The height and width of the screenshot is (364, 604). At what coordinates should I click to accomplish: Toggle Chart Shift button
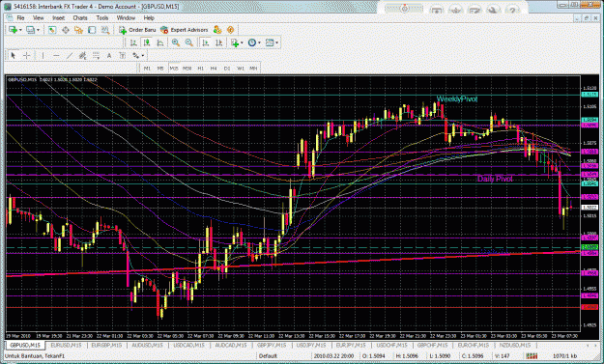tap(218, 42)
